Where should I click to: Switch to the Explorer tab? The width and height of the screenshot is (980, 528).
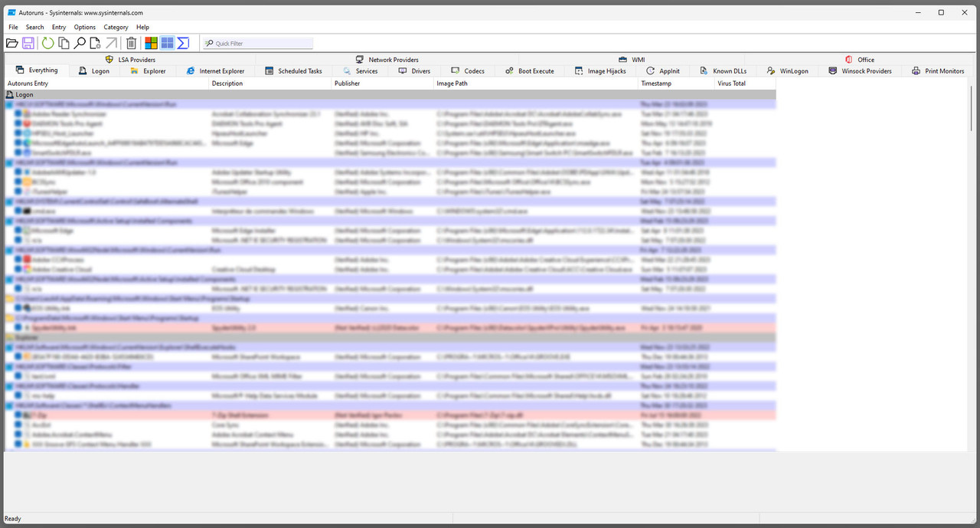pos(147,71)
